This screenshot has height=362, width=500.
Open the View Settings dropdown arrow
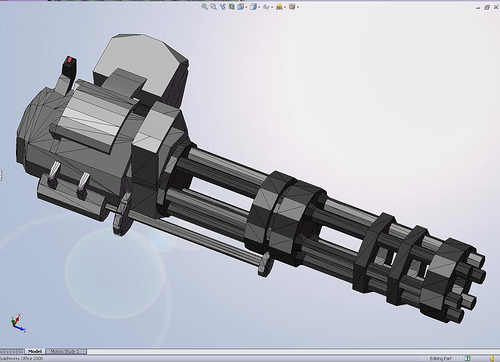(298, 7)
